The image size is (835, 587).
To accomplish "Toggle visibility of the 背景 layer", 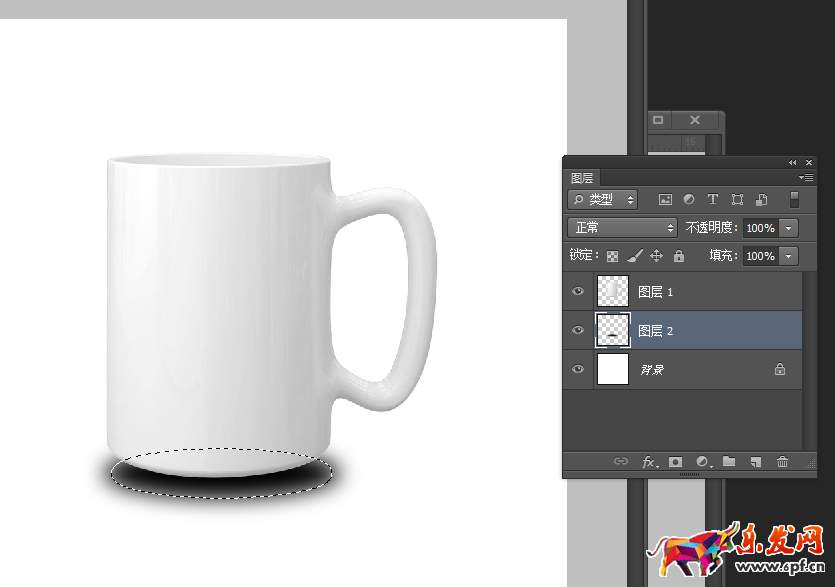I will click(578, 370).
